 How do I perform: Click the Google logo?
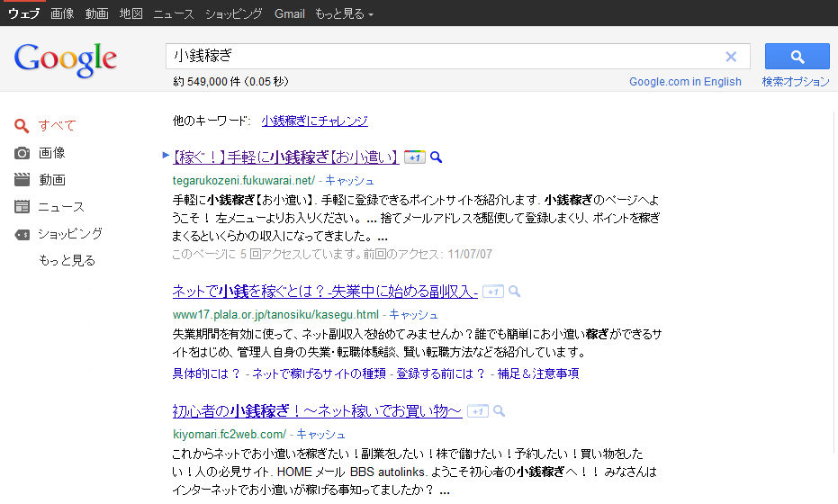tap(65, 60)
